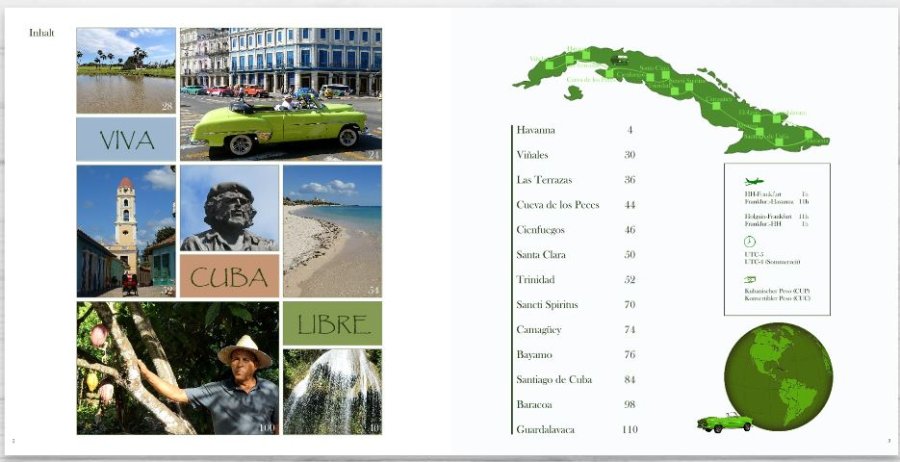
Task: Click page number 46 next to Cienfuegos
Action: click(x=630, y=230)
